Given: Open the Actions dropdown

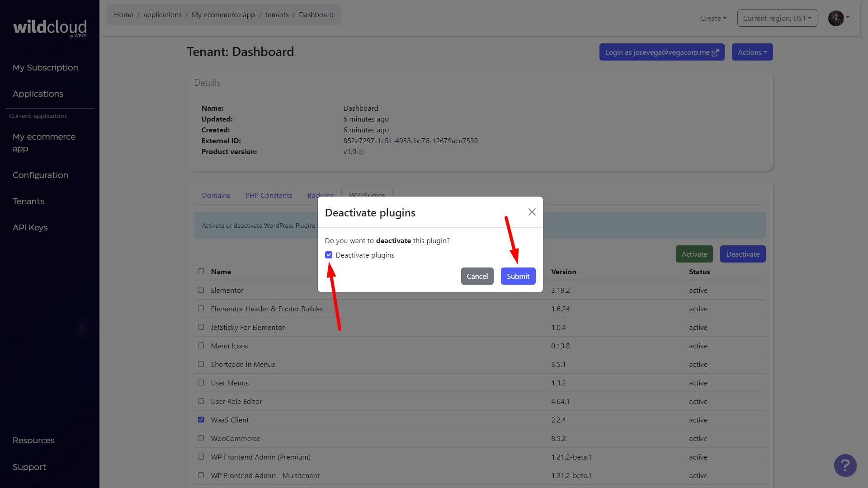Looking at the screenshot, I should [x=752, y=52].
